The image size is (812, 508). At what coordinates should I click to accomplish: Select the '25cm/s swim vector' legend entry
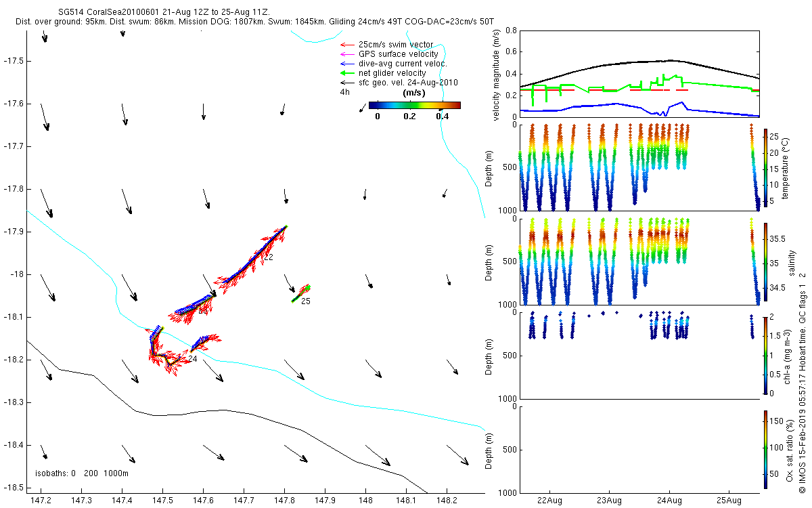pyautogui.click(x=396, y=45)
